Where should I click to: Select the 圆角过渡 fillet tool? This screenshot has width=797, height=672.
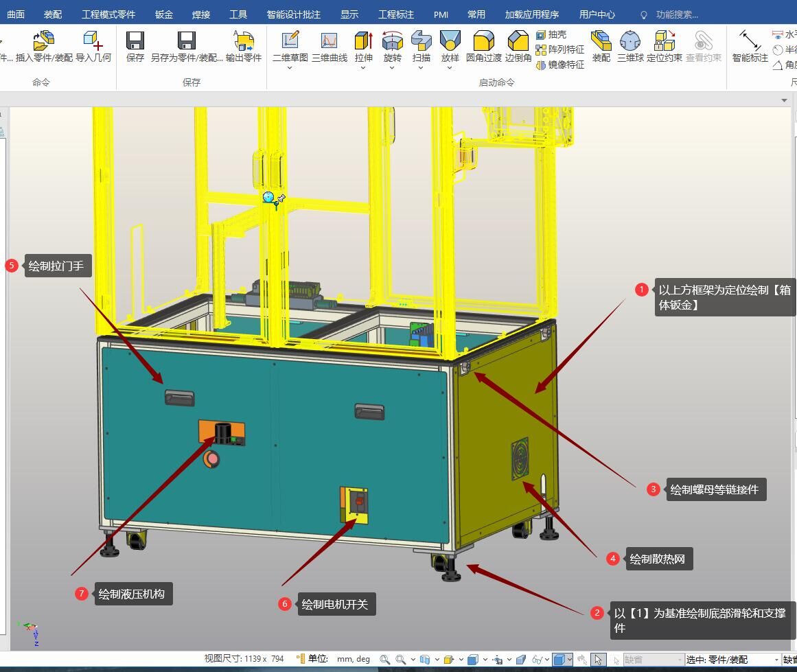coord(484,43)
